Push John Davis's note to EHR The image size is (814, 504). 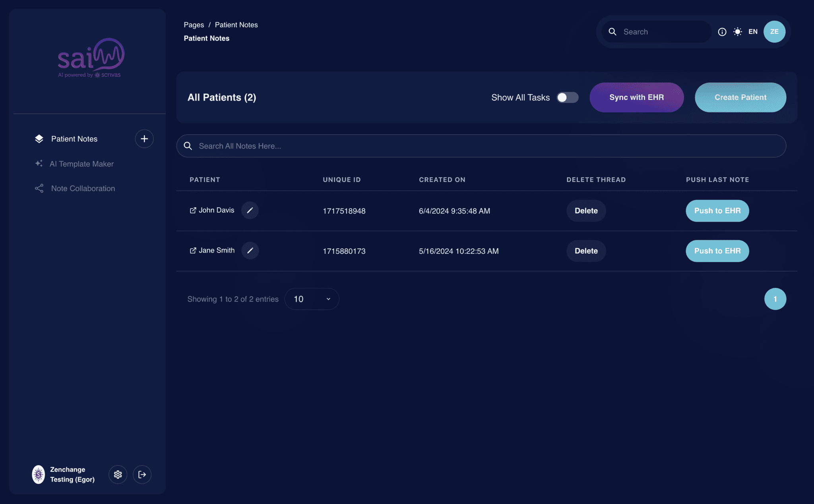tap(717, 210)
